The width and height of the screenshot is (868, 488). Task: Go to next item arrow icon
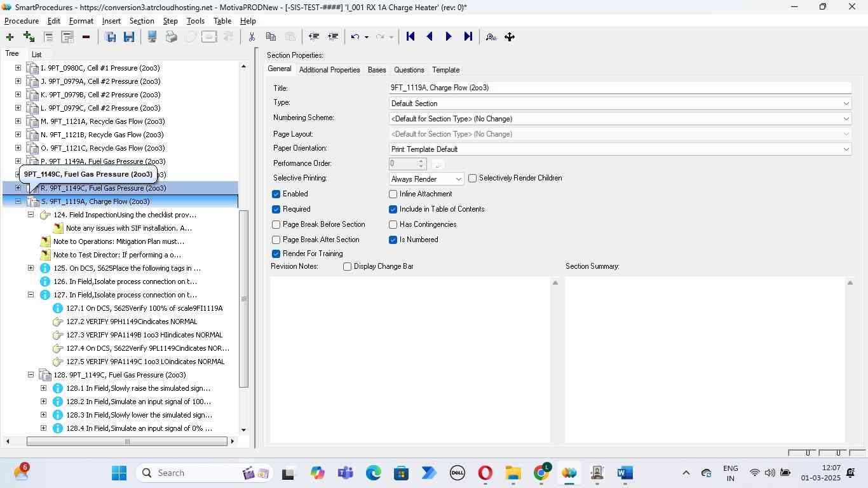449,37
